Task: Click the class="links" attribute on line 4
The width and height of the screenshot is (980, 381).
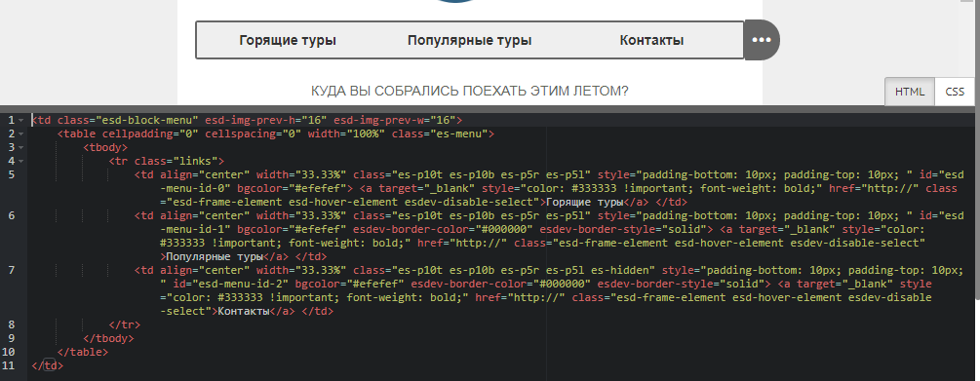Action: coord(176,161)
